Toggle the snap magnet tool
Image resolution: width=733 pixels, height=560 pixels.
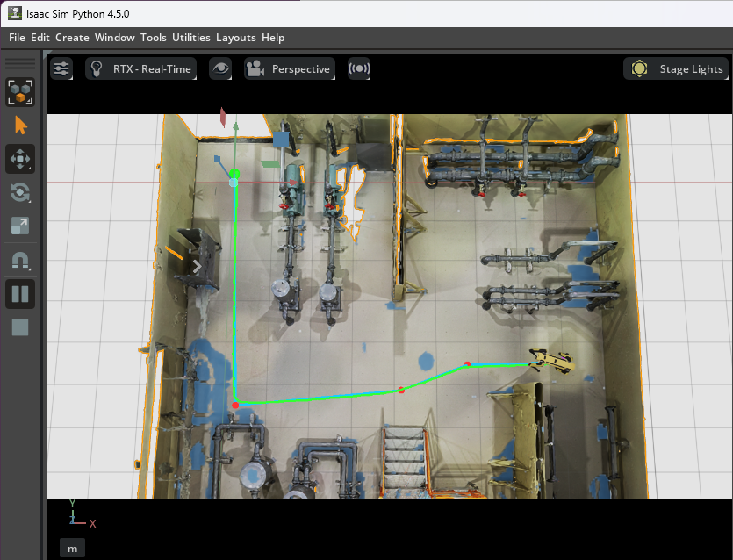coord(20,261)
